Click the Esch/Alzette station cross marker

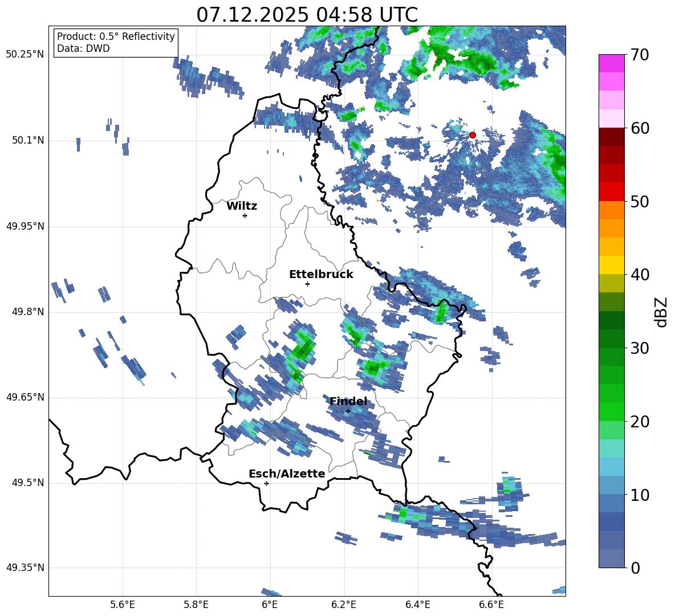(x=266, y=483)
